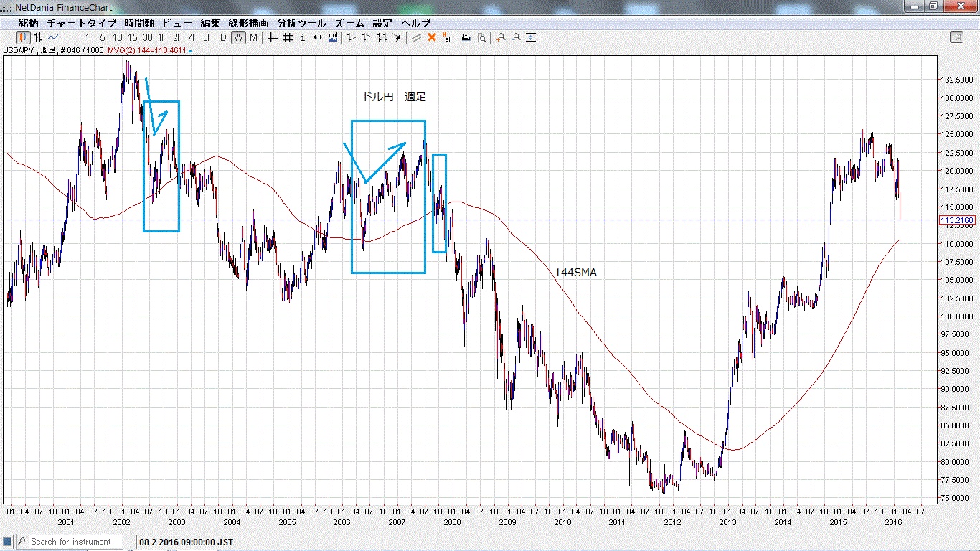
Task: Switch to tick 'T' timeframe
Action: (72, 37)
